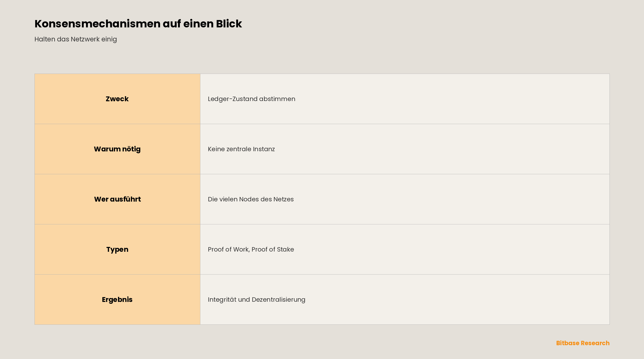This screenshot has width=644, height=359.
Task: Click the Zweck header cell
Action: [117, 99]
